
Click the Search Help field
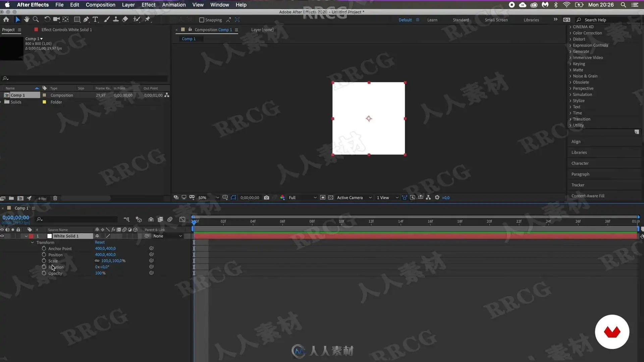(607, 20)
